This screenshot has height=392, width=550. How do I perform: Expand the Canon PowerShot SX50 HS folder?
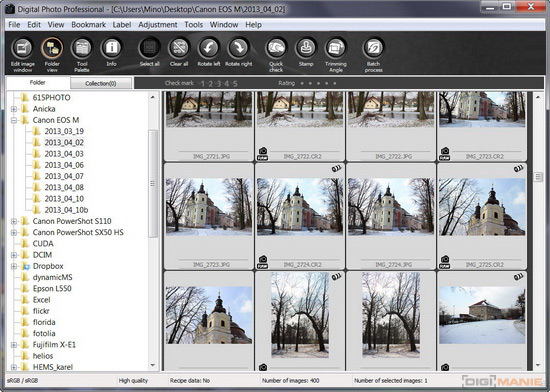click(x=14, y=232)
